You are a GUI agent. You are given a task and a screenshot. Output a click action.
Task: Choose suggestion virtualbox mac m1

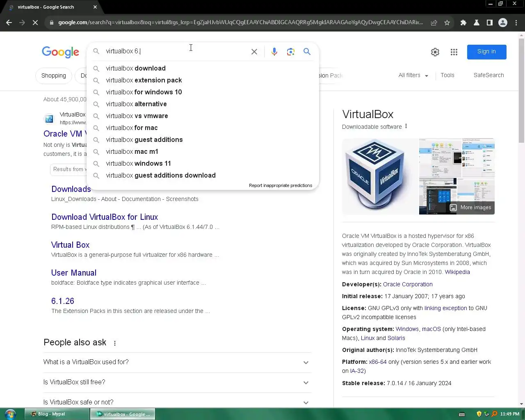(x=203, y=152)
